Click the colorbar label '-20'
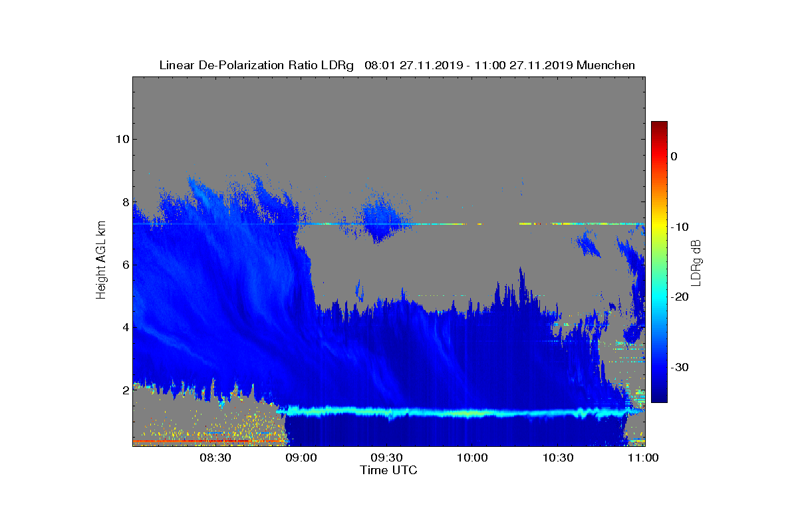The width and height of the screenshot is (798, 532). pos(678,297)
